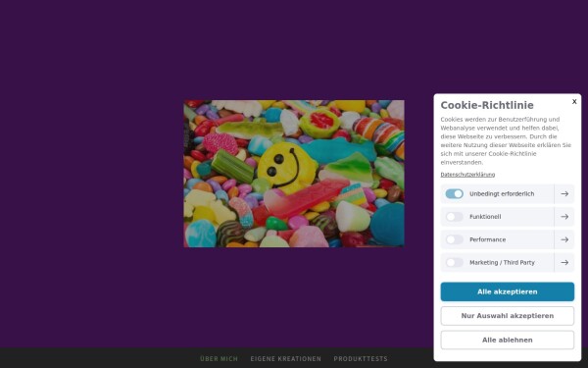Screen dimensions: 588x368
Task: Enable the Funktionell cookies switch
Action: 454,217
